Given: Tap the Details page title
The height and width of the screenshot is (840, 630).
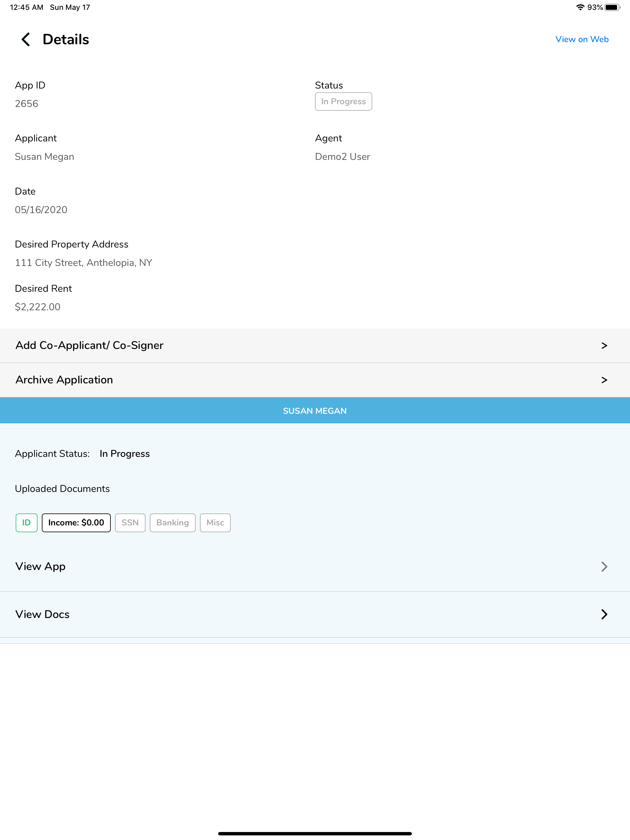Looking at the screenshot, I should coord(66,39).
